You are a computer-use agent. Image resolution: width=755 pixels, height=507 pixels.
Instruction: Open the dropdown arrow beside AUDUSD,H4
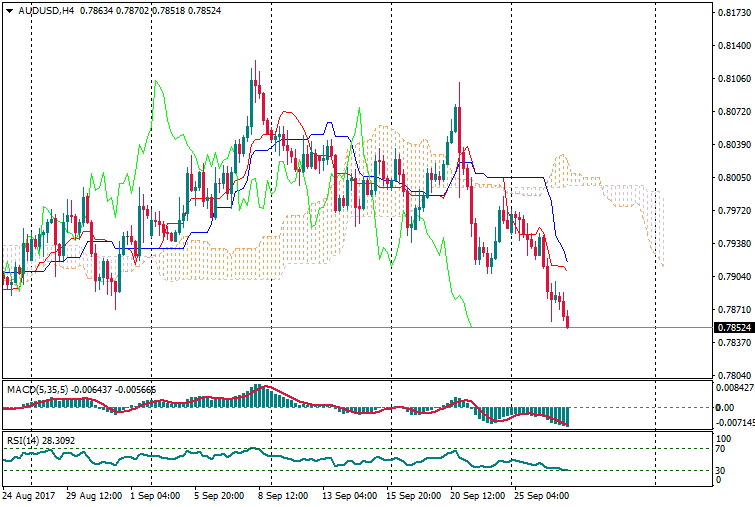(9, 11)
